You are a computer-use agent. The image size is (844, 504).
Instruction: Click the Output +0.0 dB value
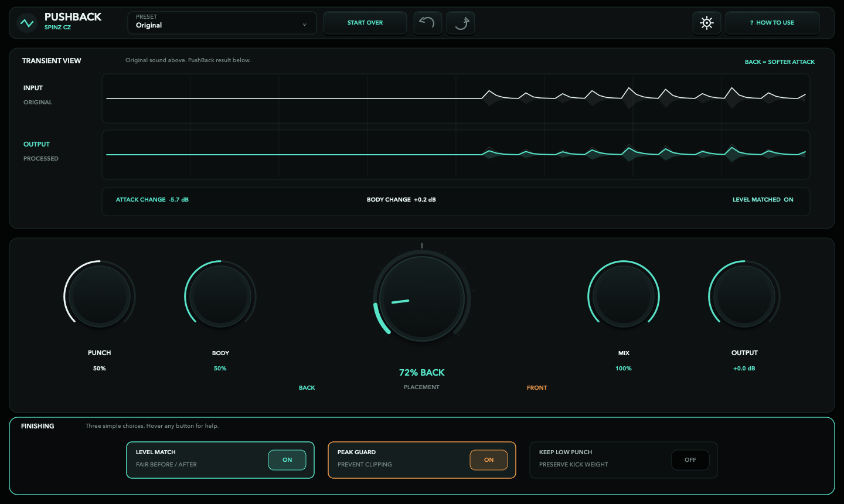[744, 369]
